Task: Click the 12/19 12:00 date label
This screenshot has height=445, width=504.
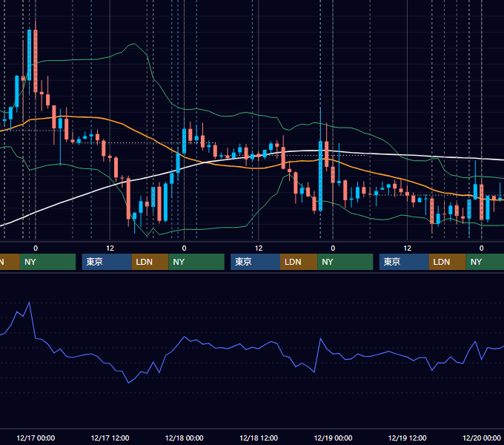Action: [407, 438]
